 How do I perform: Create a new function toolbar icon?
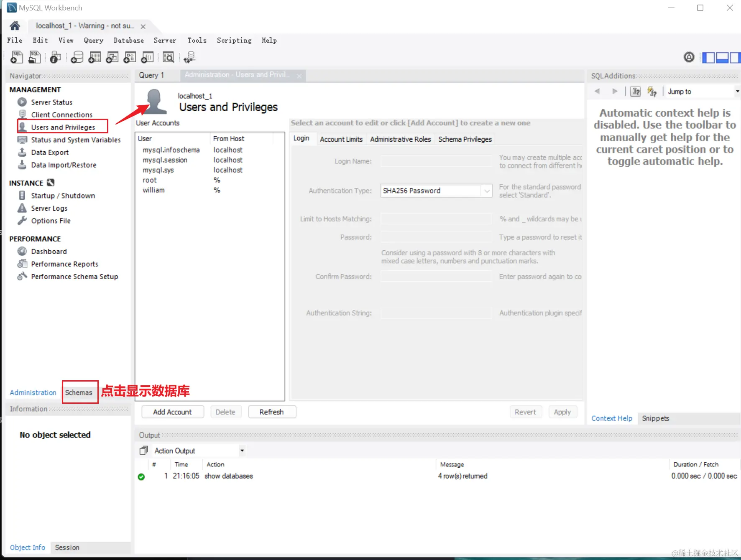click(x=148, y=57)
